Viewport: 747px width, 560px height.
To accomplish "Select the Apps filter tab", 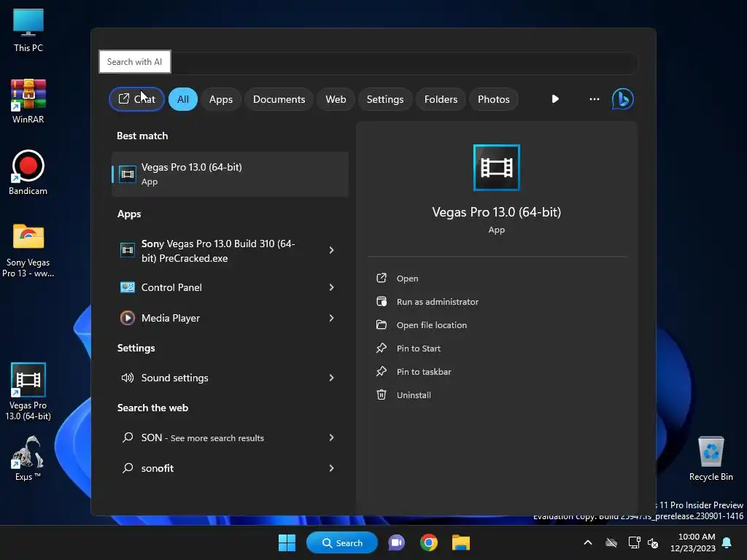I will [221, 99].
